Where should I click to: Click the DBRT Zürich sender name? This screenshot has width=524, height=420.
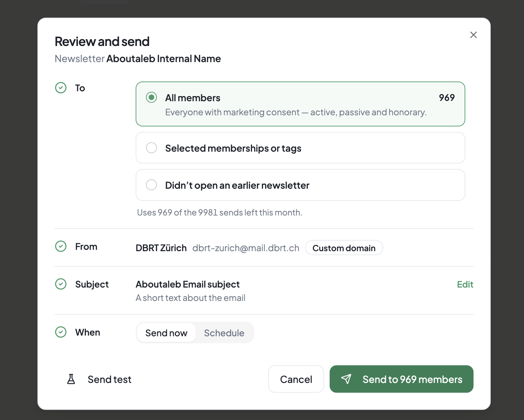[x=161, y=248]
